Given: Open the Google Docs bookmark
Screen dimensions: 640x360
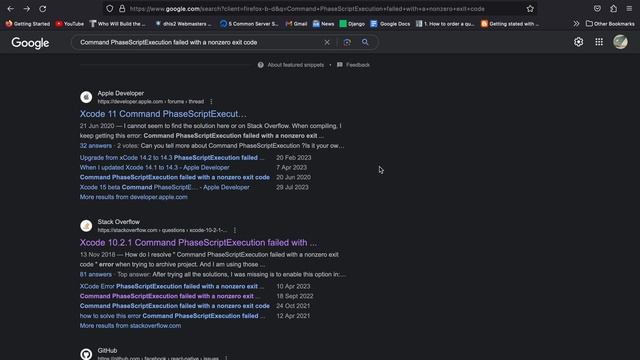Looking at the screenshot, I should coord(390,24).
